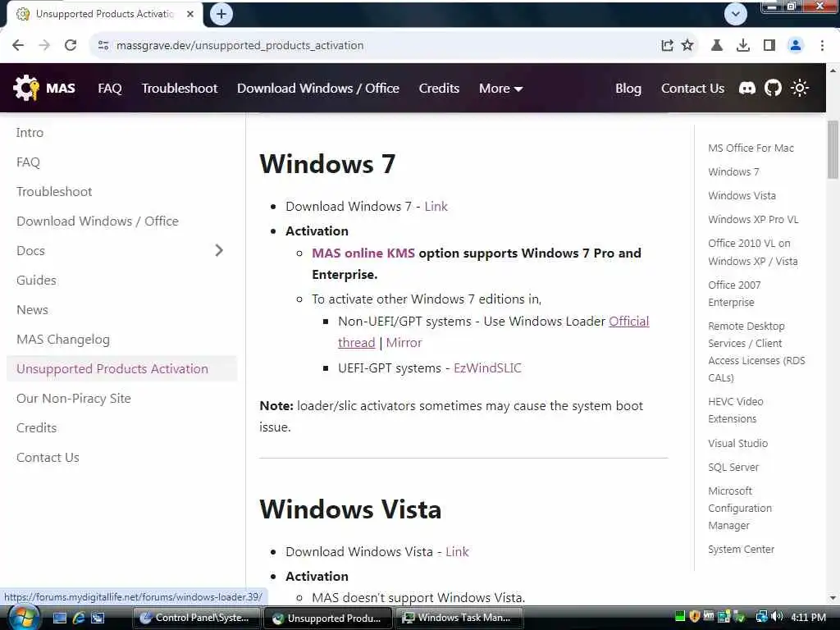Open Download Windows / Office in navbar
Image resolution: width=840 pixels, height=630 pixels.
click(318, 89)
